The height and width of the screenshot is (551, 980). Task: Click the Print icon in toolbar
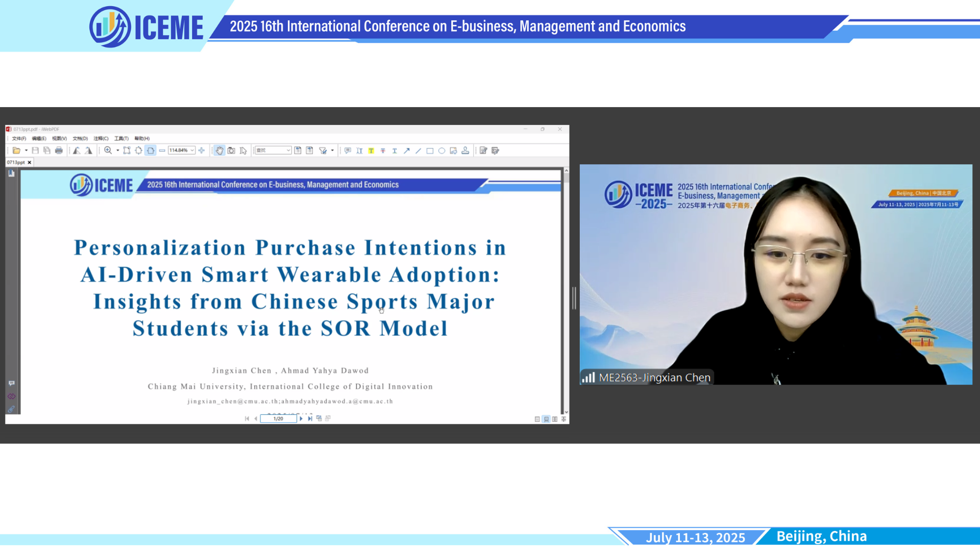coord(59,151)
